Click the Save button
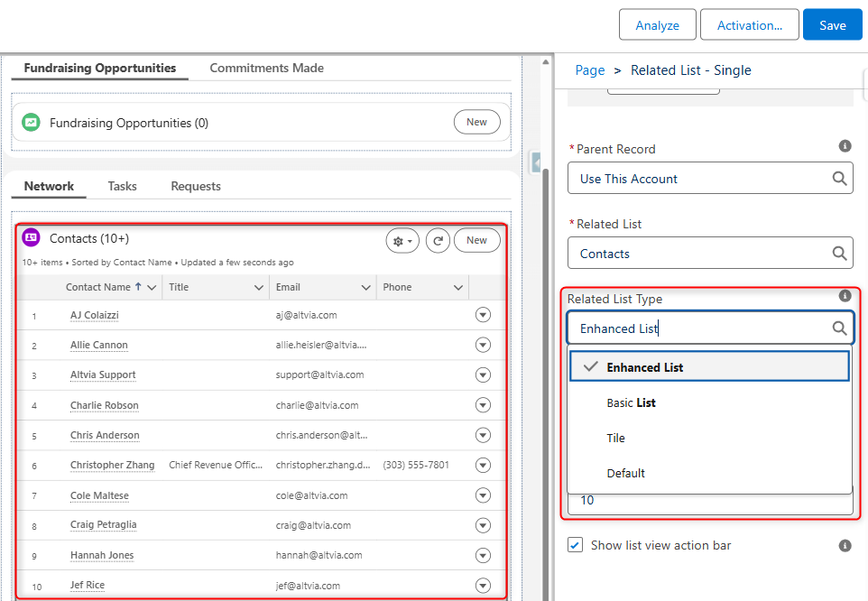Image resolution: width=868 pixels, height=601 pixels. pyautogui.click(x=832, y=25)
